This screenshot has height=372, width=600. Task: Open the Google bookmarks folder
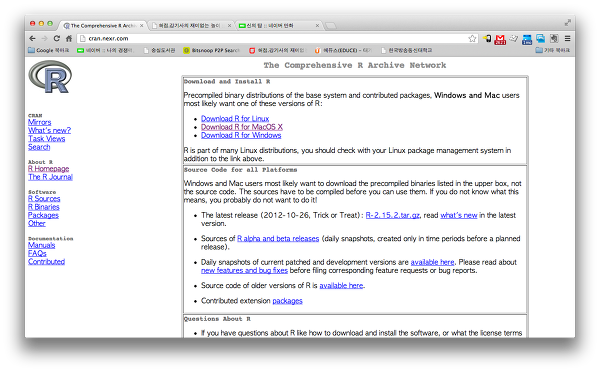(49, 50)
